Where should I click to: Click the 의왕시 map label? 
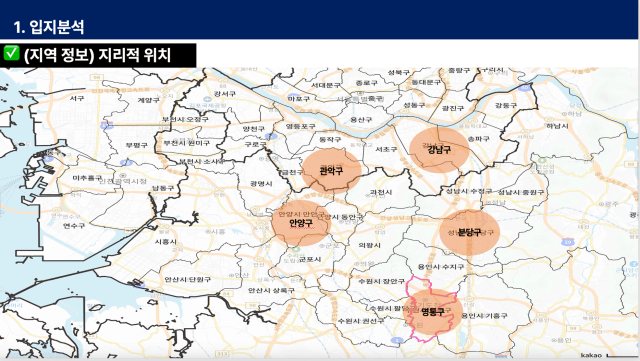click(x=369, y=245)
